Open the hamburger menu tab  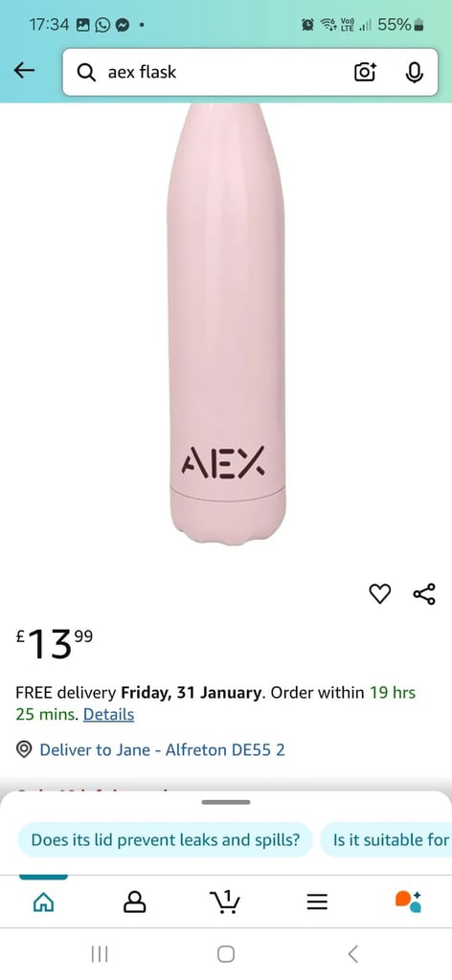(x=317, y=902)
